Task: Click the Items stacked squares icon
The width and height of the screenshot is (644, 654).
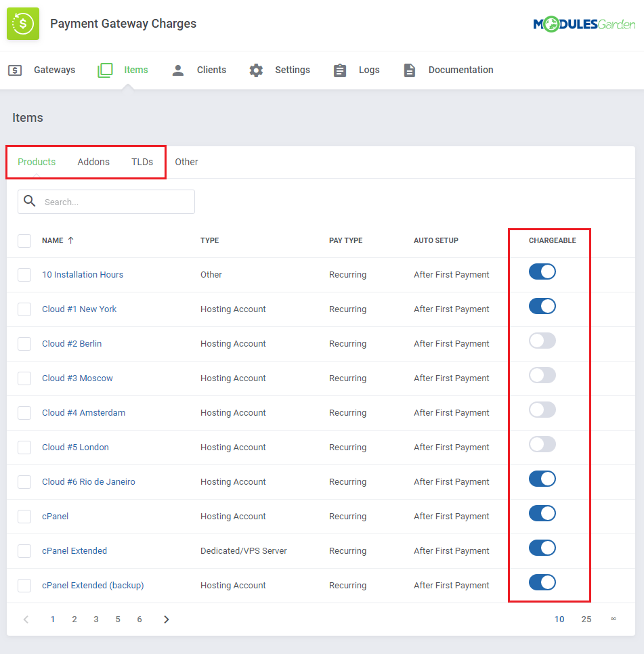Action: tap(105, 70)
